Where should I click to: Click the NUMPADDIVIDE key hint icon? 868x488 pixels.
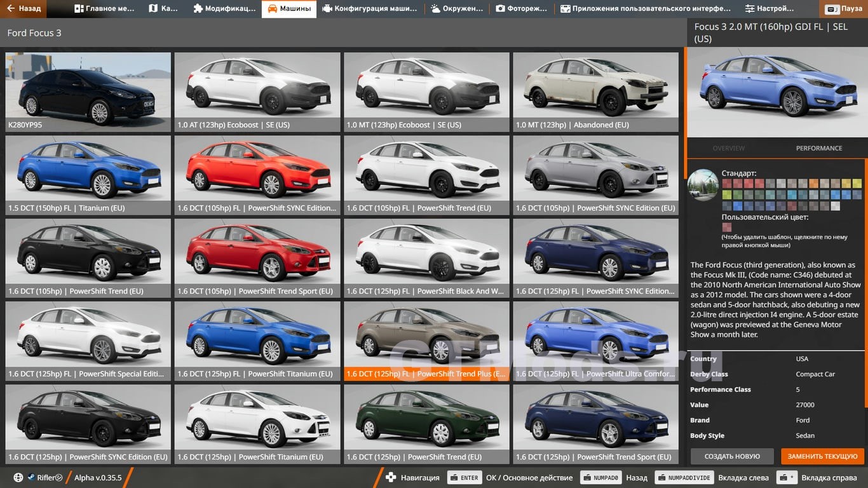pos(684,478)
